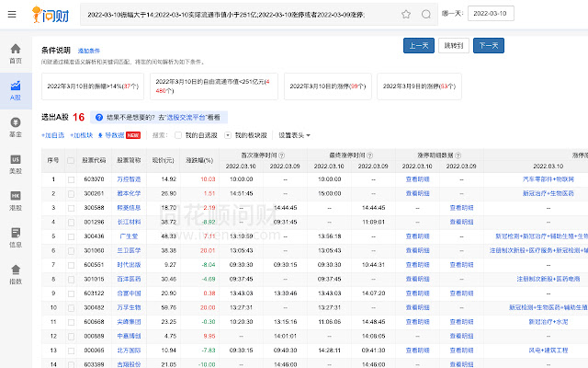Click the 跳转到 button
The width and height of the screenshot is (588, 368).
pyautogui.click(x=454, y=46)
